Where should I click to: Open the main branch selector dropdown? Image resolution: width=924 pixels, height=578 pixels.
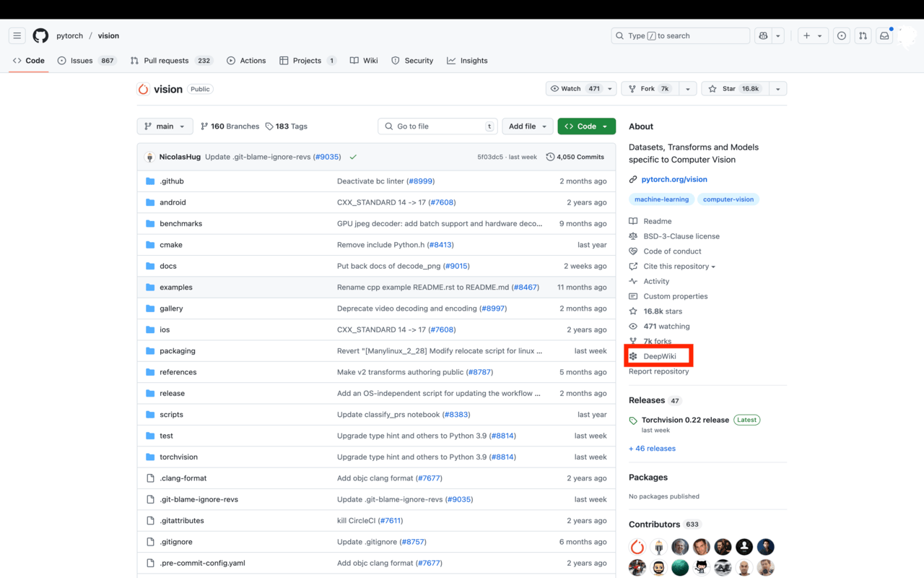click(165, 126)
